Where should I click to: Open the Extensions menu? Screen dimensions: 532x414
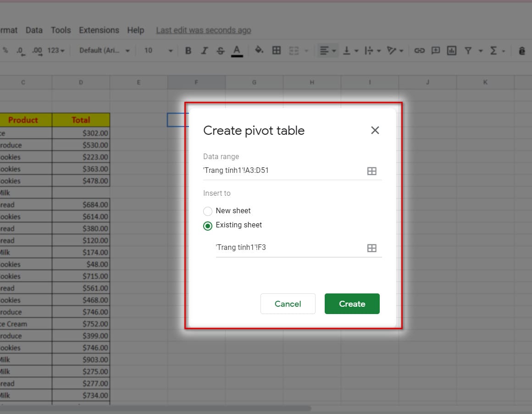coord(99,30)
